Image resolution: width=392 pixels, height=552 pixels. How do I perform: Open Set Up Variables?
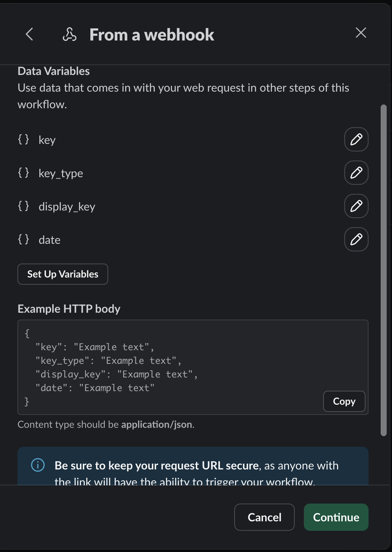coord(63,274)
